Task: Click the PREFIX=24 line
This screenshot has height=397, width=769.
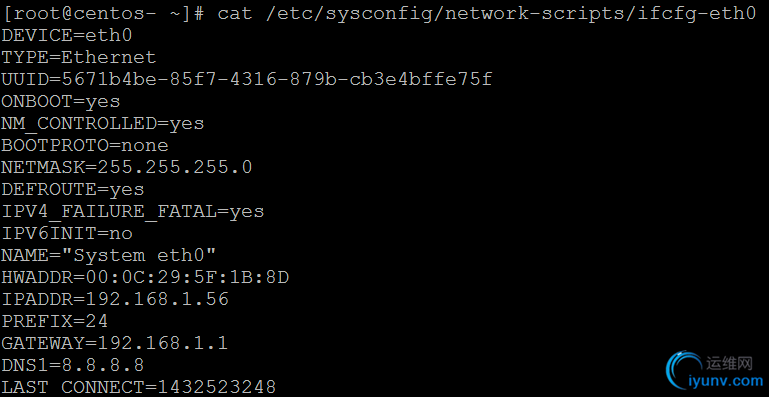Action: pyautogui.click(x=54, y=321)
